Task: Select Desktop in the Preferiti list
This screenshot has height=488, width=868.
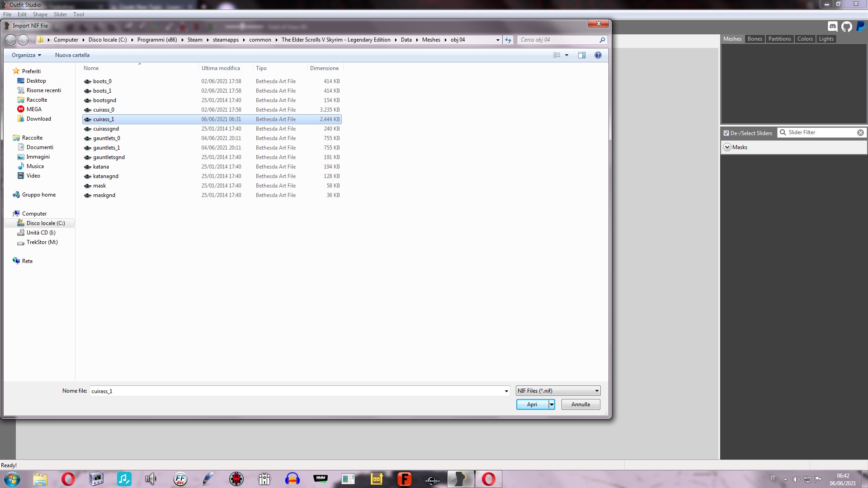Action: [36, 81]
